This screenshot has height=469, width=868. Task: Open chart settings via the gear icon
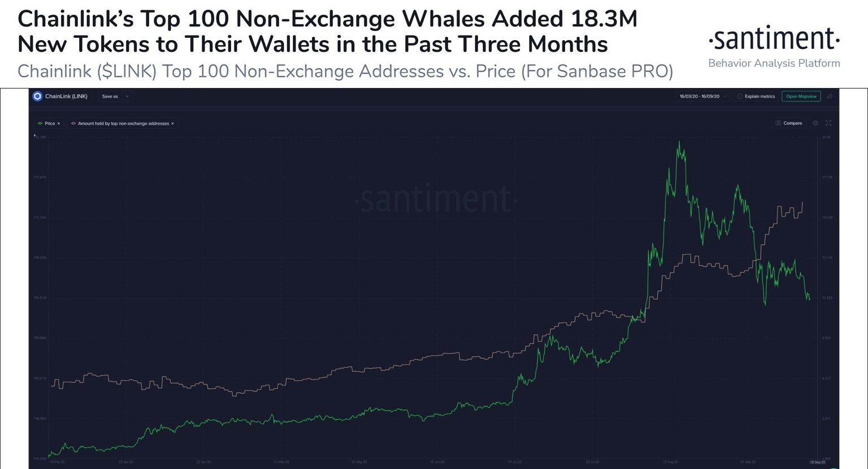815,123
